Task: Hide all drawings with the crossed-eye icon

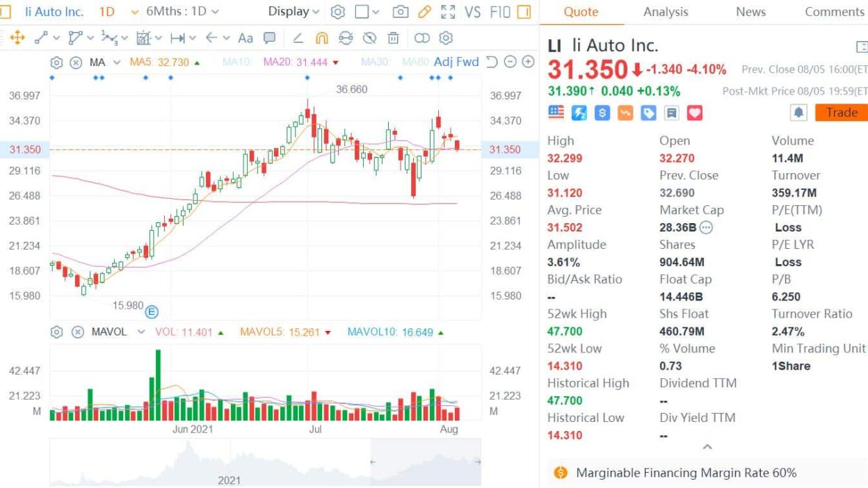Action: 370,38
